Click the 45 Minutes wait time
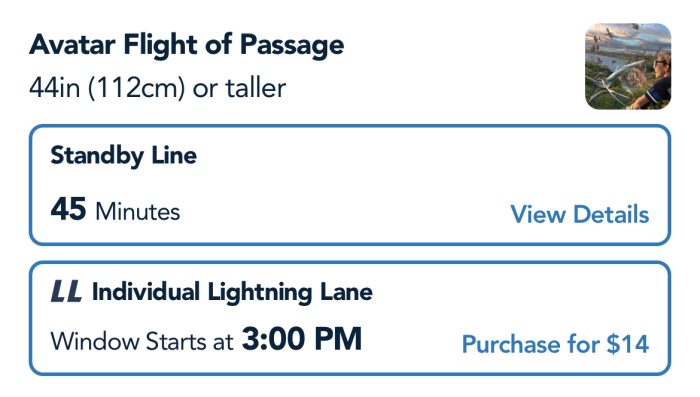 tap(115, 209)
